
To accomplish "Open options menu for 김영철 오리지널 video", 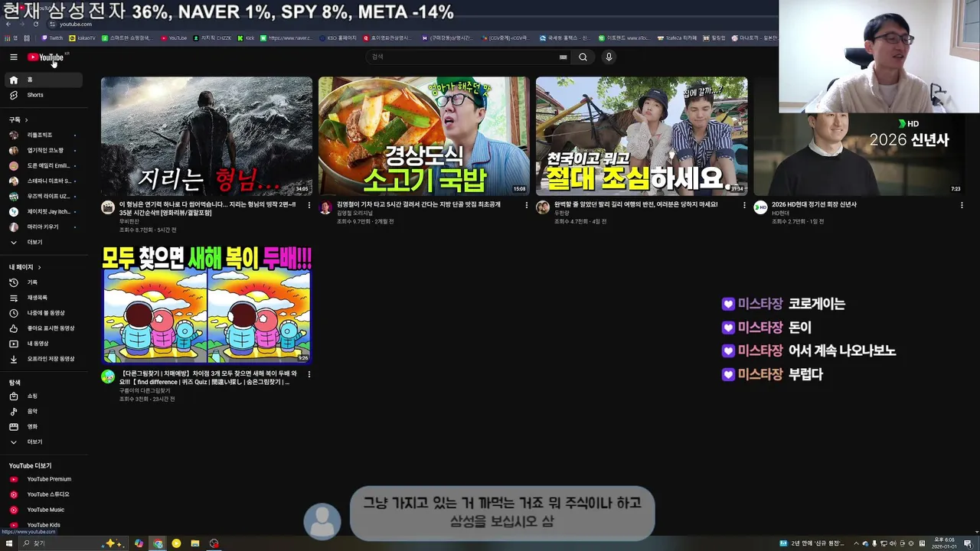I will point(527,205).
